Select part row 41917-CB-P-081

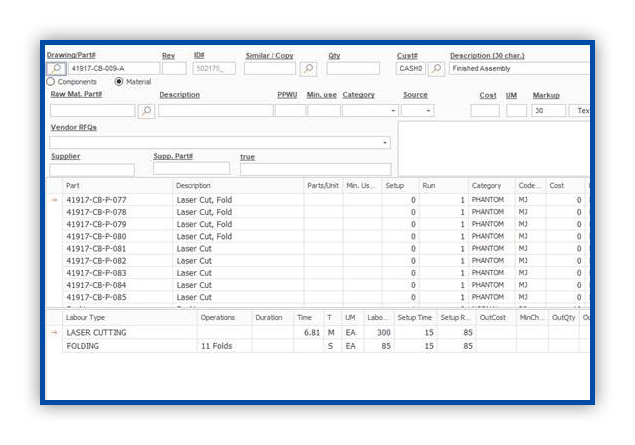click(x=318, y=249)
